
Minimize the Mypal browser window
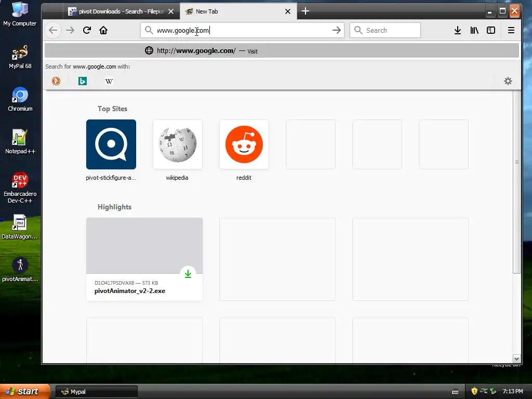(x=489, y=11)
